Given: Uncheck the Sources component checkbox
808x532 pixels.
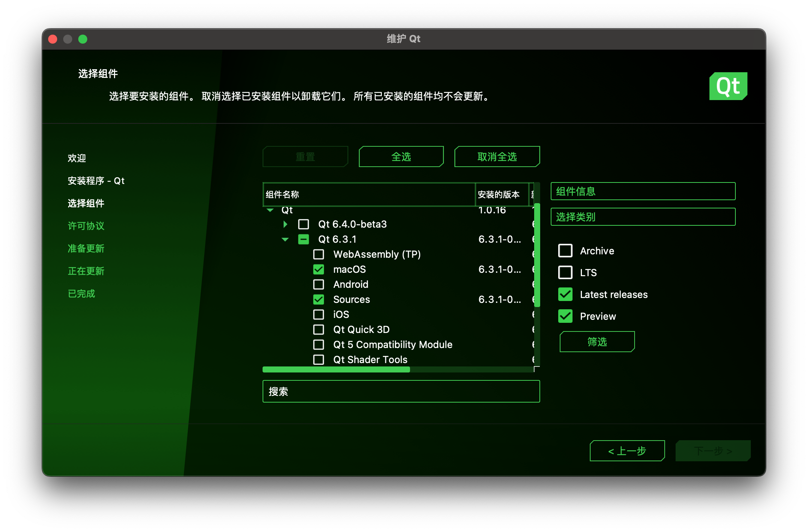Looking at the screenshot, I should [x=319, y=299].
